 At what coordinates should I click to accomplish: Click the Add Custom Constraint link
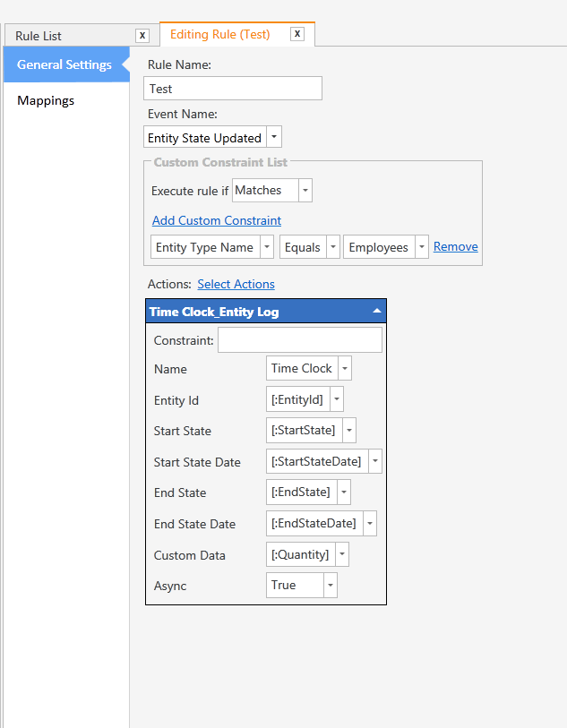pyautogui.click(x=217, y=220)
